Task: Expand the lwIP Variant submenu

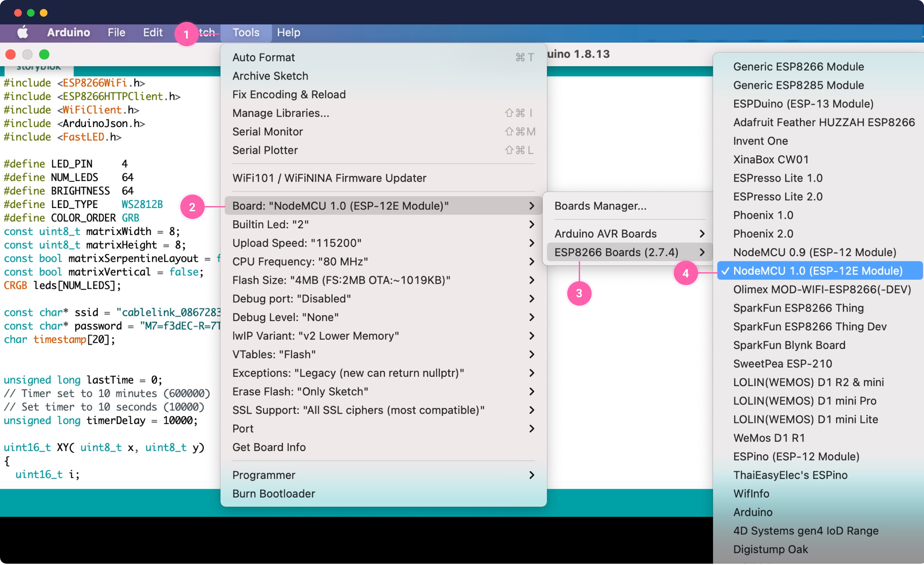Action: pos(384,336)
